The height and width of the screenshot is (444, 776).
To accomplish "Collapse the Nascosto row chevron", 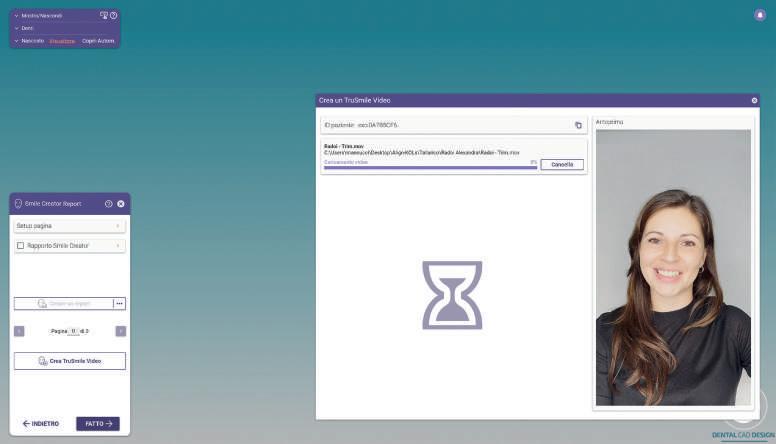I will 16,41.
